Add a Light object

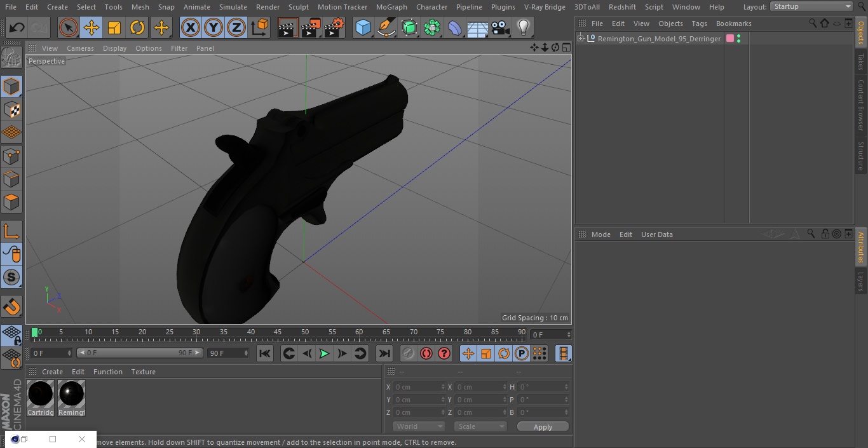coord(524,28)
